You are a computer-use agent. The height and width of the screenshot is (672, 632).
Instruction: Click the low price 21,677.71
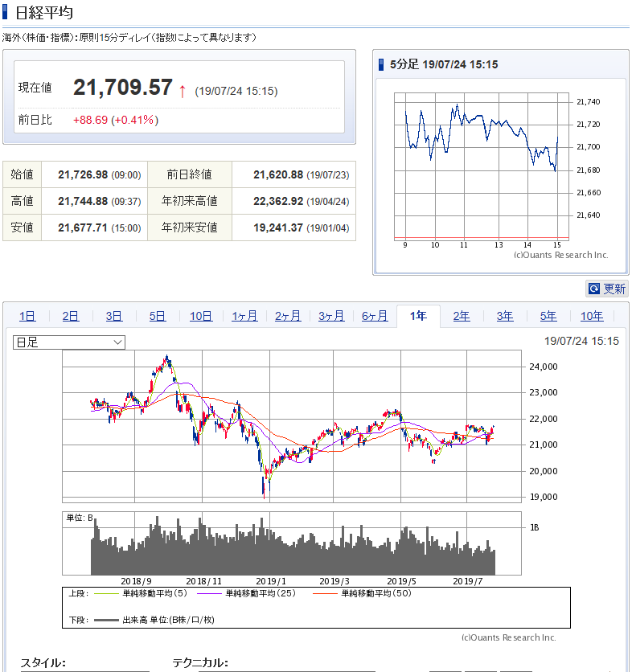tap(83, 228)
